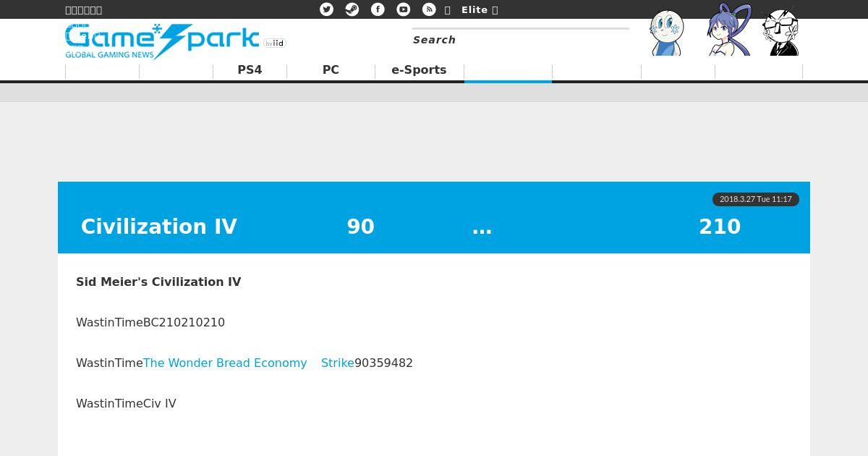
Task: Open the Strike link
Action: coord(338,363)
